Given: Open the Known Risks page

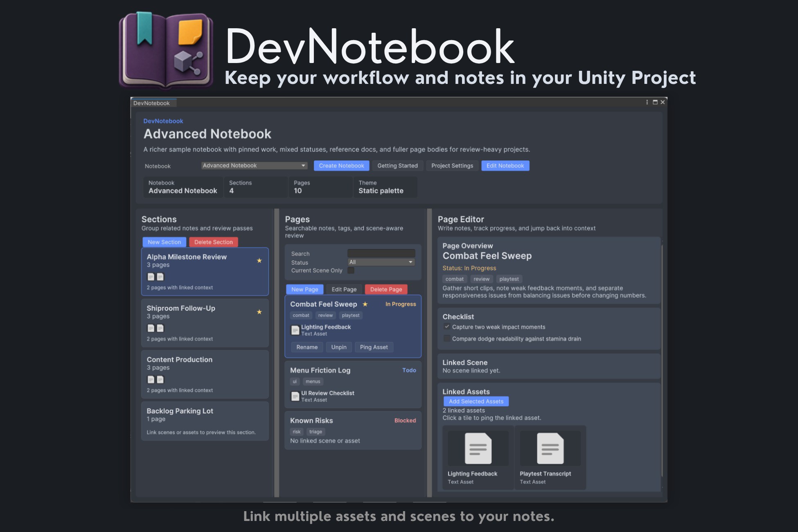Looking at the screenshot, I should click(353, 431).
